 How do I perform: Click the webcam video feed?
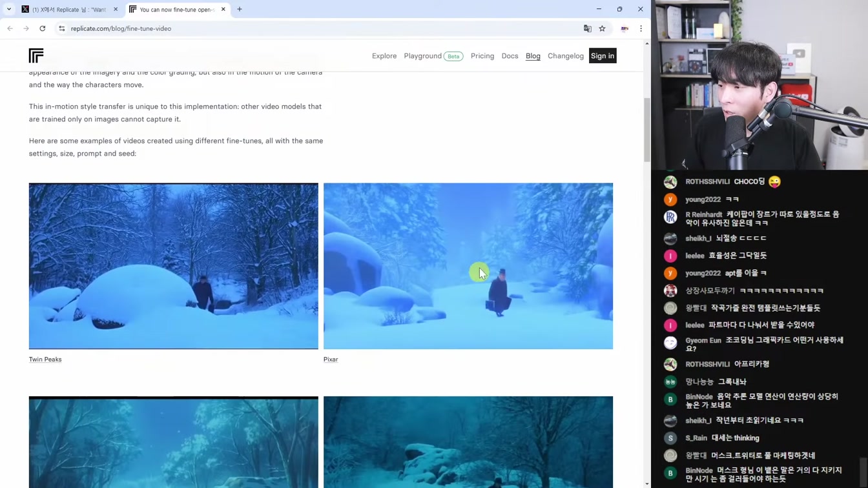pyautogui.click(x=759, y=85)
